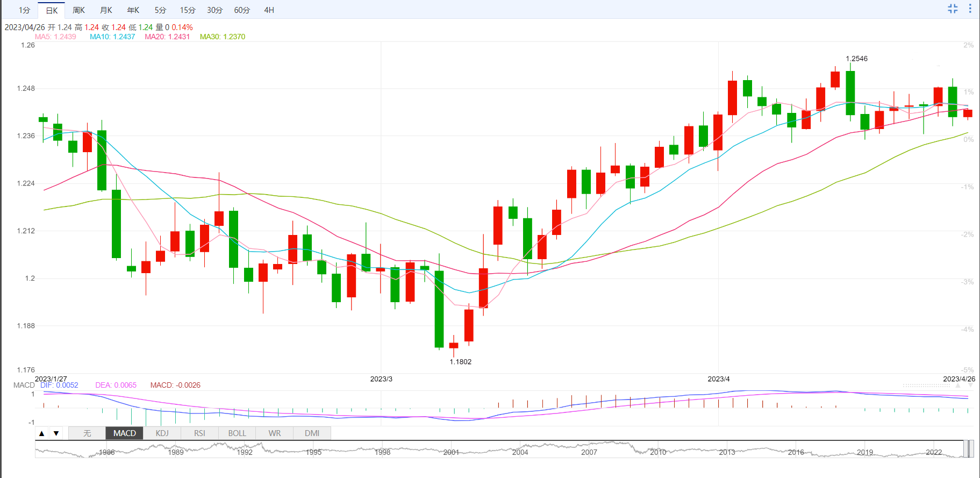Click the gray up triangle under 2023/4/26
The image size is (980, 478).
[x=958, y=386]
